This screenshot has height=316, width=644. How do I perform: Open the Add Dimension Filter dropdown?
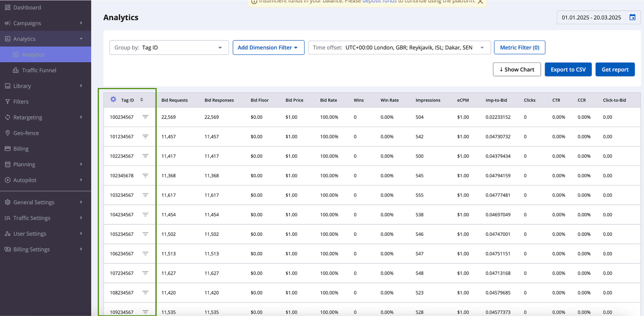pyautogui.click(x=269, y=47)
